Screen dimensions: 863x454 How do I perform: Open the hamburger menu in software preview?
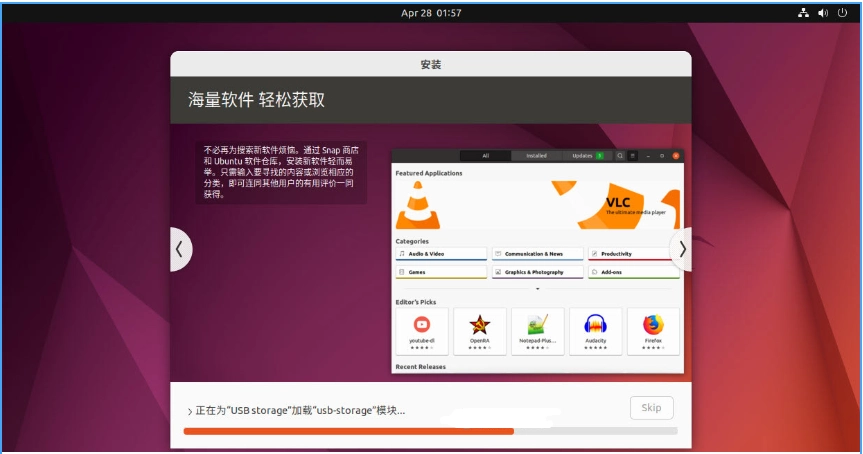(633, 156)
